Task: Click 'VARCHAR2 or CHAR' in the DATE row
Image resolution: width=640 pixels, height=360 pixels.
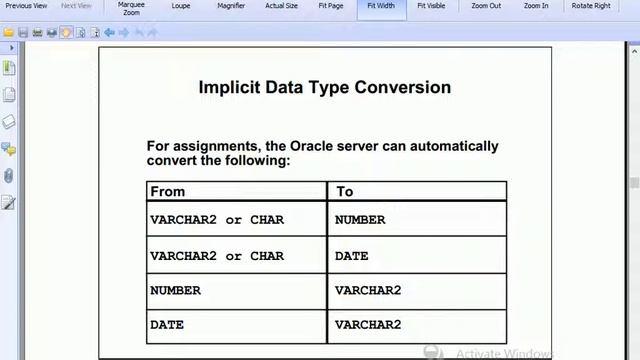Action: pyautogui.click(x=217, y=256)
